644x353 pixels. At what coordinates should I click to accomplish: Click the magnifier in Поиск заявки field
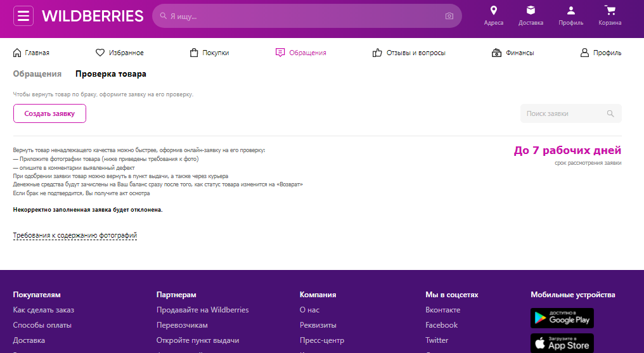click(610, 113)
